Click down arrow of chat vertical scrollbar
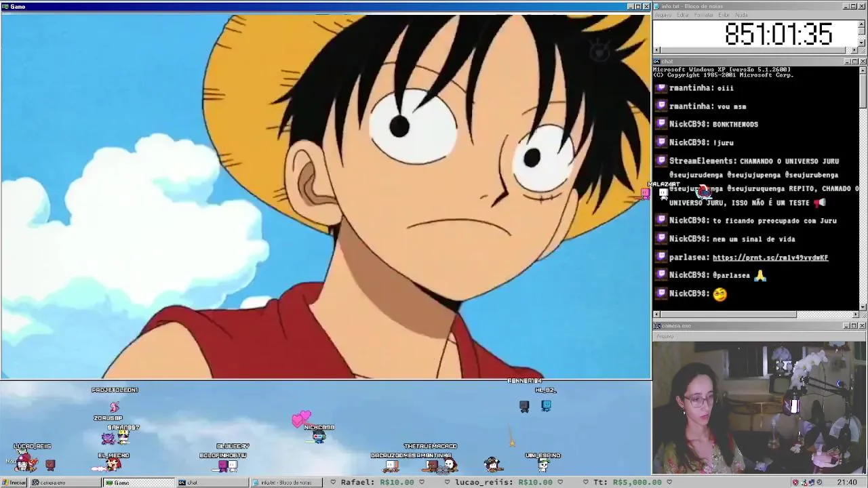868x488 pixels. (x=863, y=307)
